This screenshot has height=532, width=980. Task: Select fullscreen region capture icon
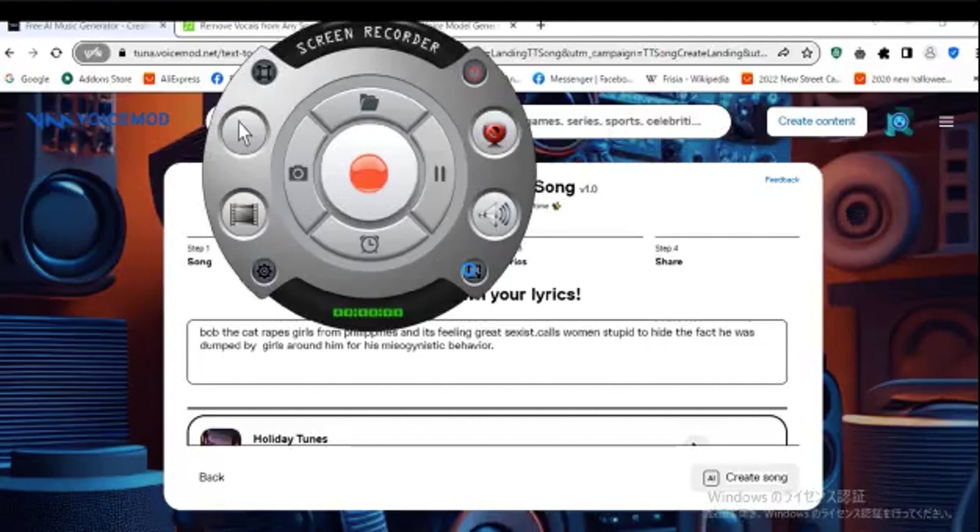pos(264,73)
